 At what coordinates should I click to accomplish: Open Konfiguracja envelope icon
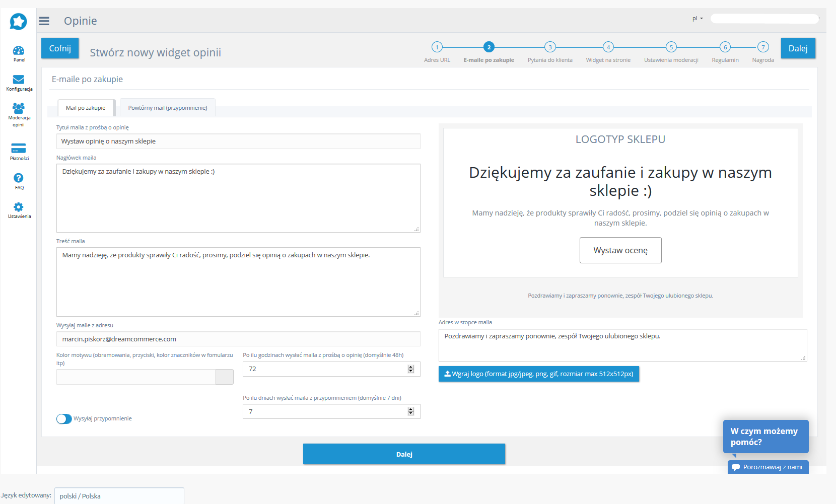pos(19,80)
